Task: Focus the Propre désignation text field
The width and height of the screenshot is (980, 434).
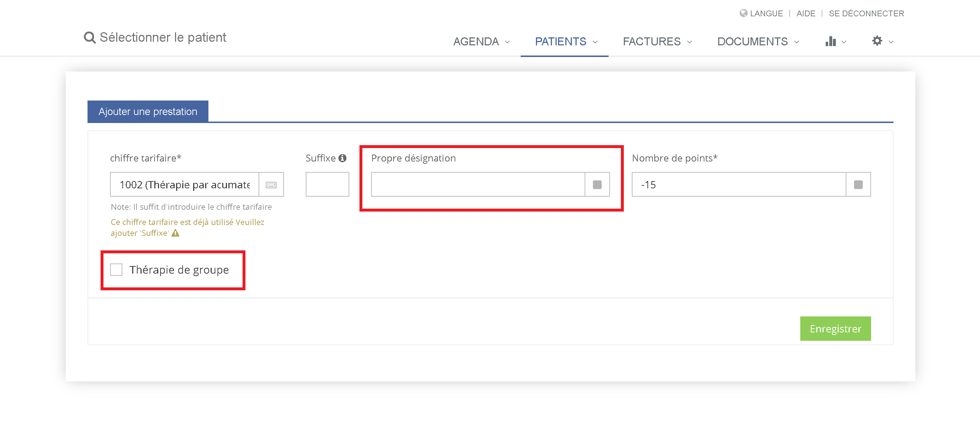Action: click(x=478, y=185)
